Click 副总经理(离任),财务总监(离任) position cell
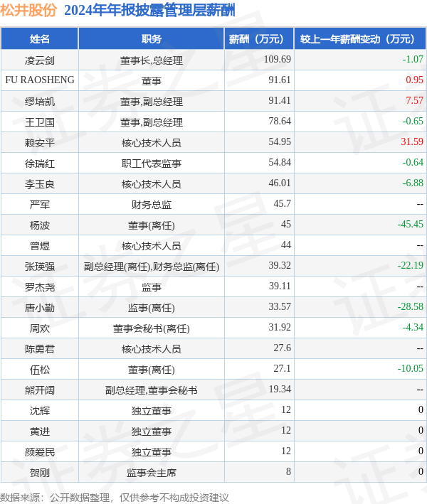 tap(152, 267)
